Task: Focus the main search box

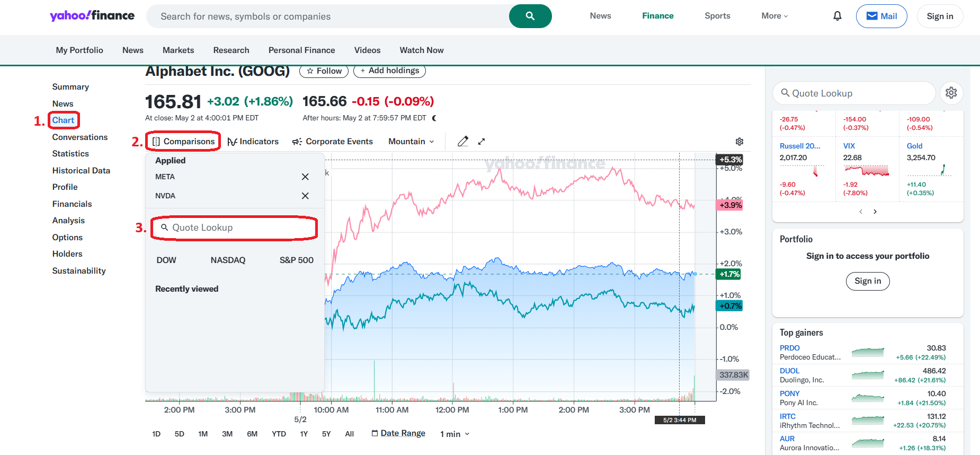Action: click(x=327, y=16)
